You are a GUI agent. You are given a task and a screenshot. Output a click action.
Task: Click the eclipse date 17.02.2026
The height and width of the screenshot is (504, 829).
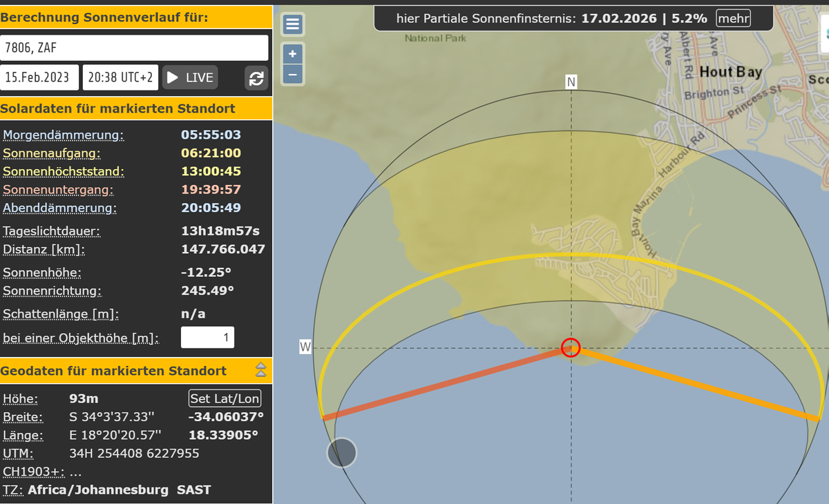click(x=619, y=19)
